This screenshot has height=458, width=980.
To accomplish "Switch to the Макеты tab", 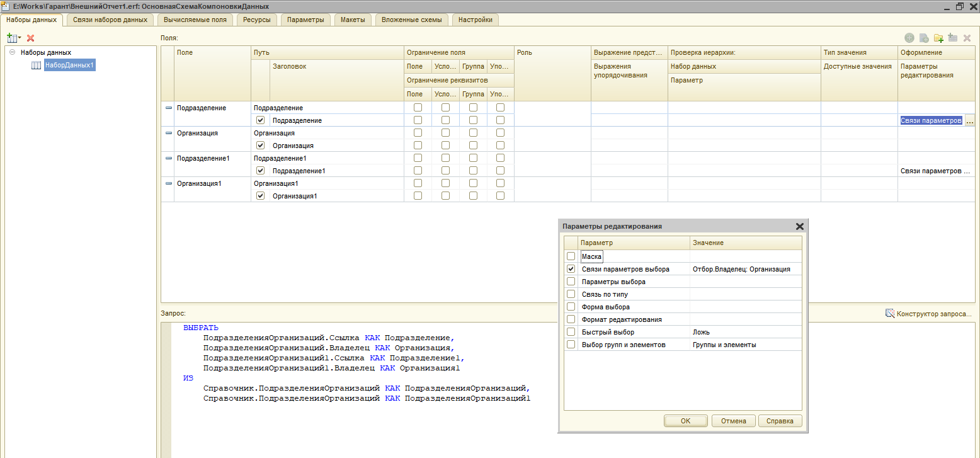I will click(353, 20).
